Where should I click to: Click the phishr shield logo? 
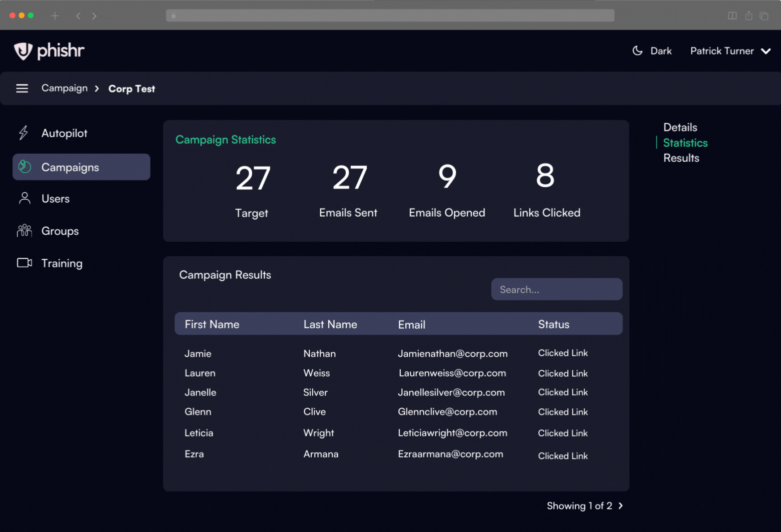coord(23,51)
